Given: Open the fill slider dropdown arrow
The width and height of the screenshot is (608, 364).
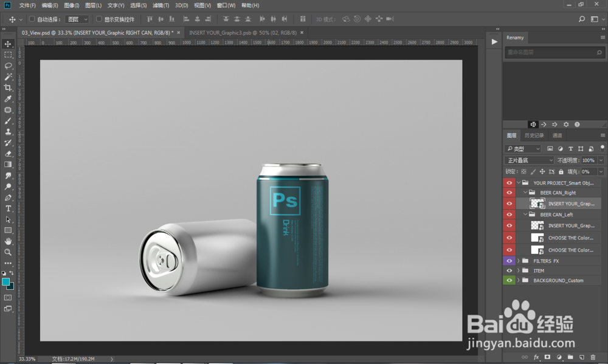Looking at the screenshot, I should click(x=601, y=172).
